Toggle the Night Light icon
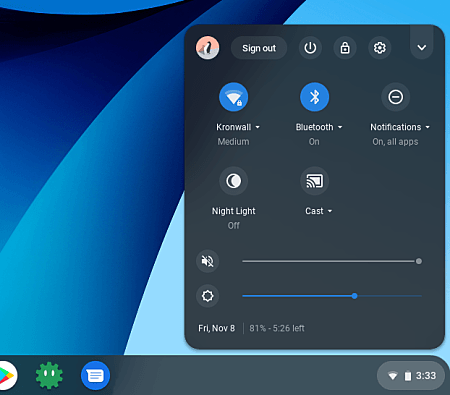The width and height of the screenshot is (450, 395). (233, 181)
